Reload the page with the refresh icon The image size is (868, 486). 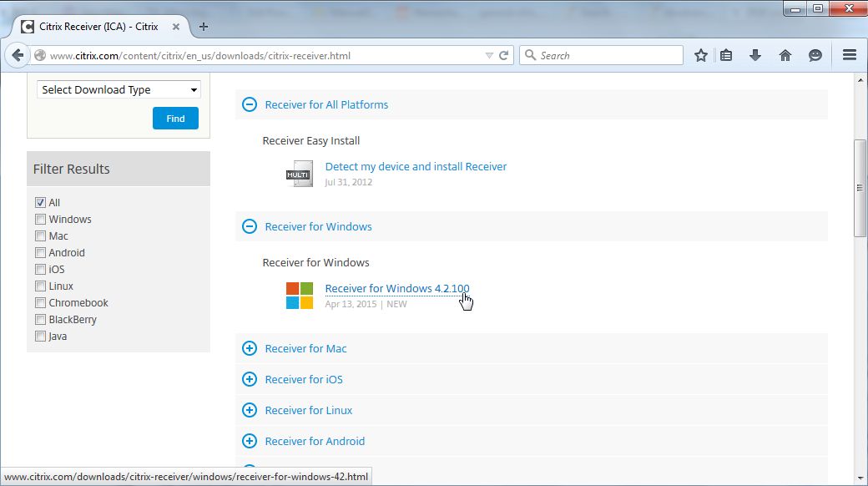click(504, 56)
